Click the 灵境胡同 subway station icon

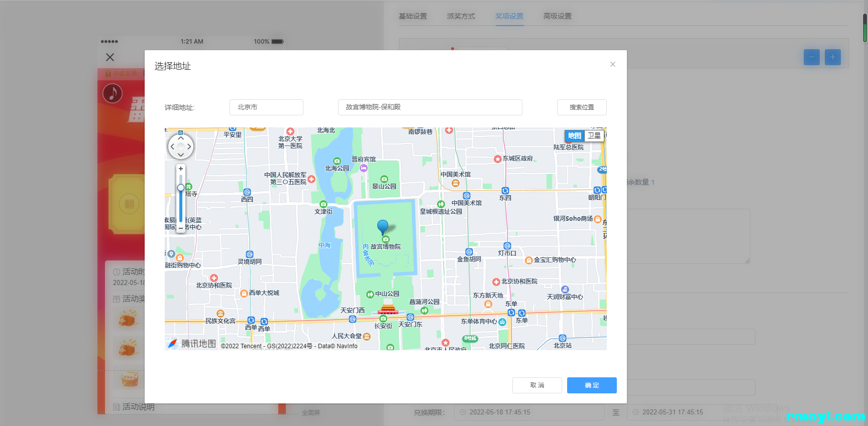click(250, 254)
